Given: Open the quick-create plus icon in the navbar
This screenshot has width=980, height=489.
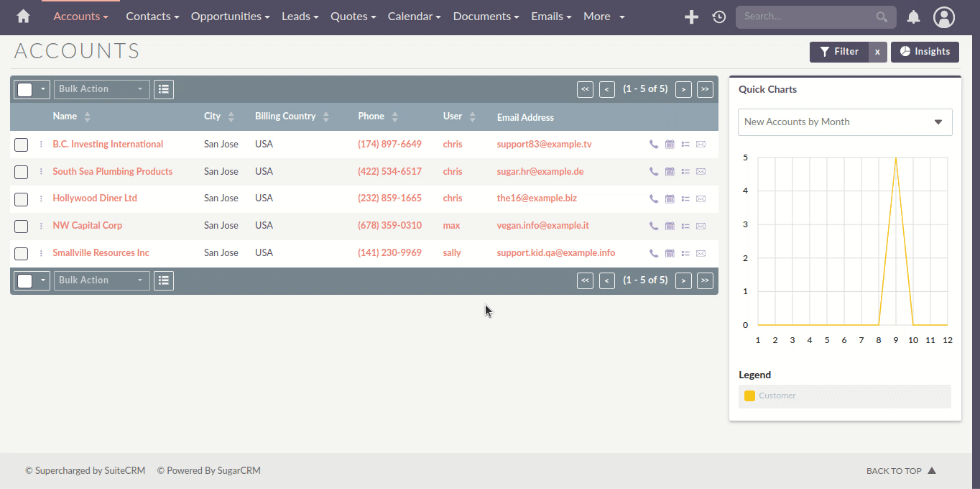Looking at the screenshot, I should [x=690, y=17].
